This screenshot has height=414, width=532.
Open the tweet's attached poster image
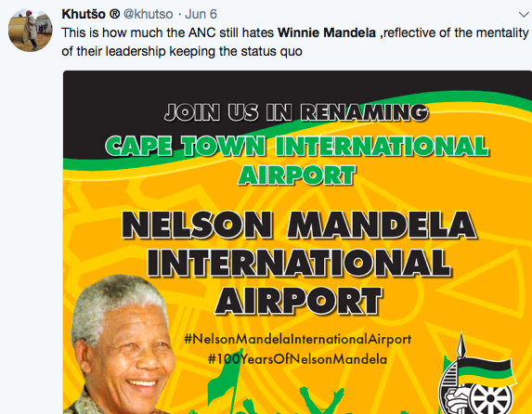pyautogui.click(x=297, y=242)
